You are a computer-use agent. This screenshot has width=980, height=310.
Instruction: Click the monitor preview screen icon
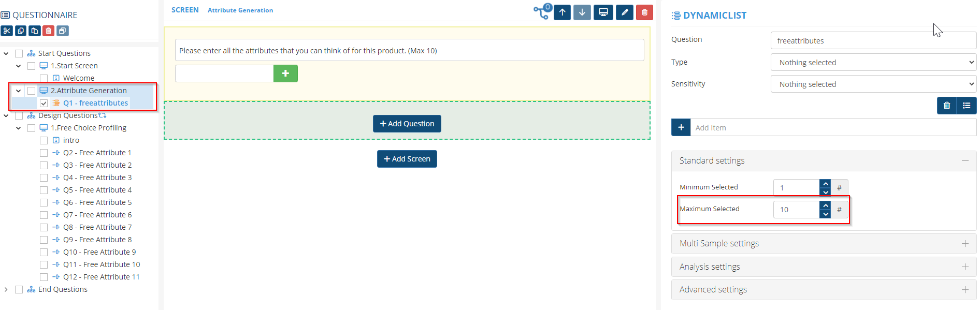tap(603, 12)
